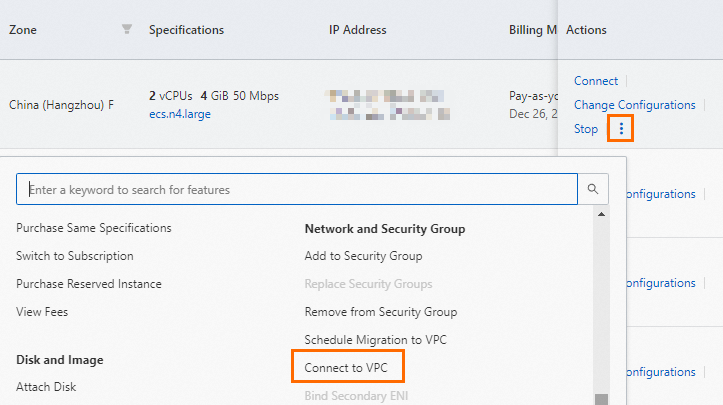Select Add to Security Group
This screenshot has height=405, width=723.
pos(363,256)
